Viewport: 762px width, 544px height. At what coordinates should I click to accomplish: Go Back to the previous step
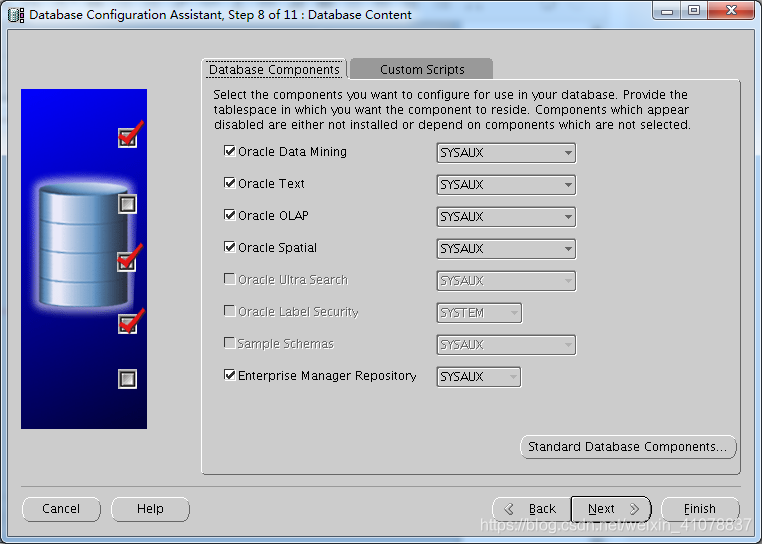[x=532, y=509]
